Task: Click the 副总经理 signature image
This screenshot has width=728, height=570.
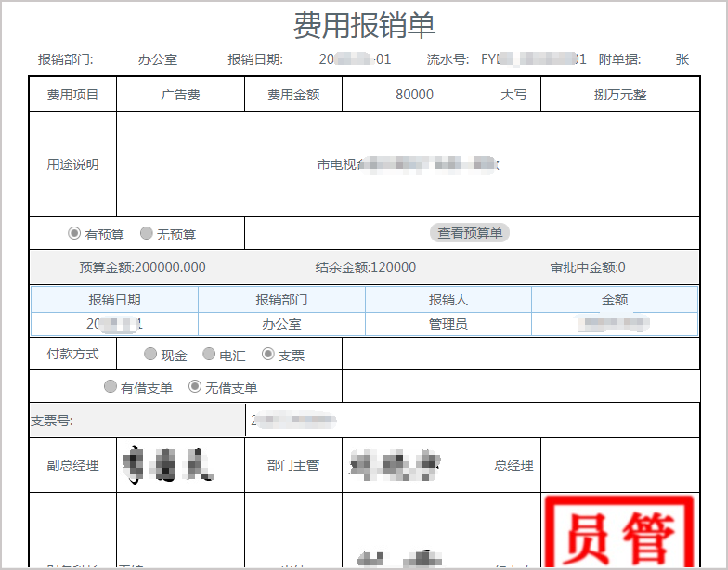Action: (x=169, y=464)
